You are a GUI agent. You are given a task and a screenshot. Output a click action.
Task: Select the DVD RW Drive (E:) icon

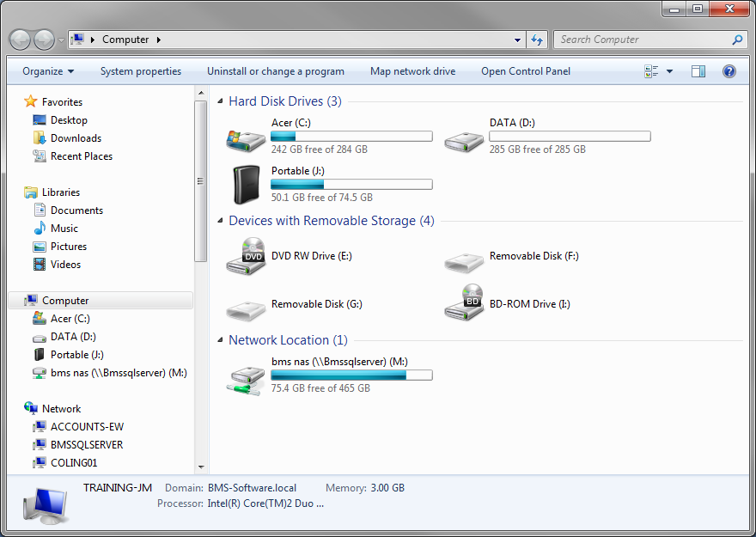pyautogui.click(x=246, y=256)
